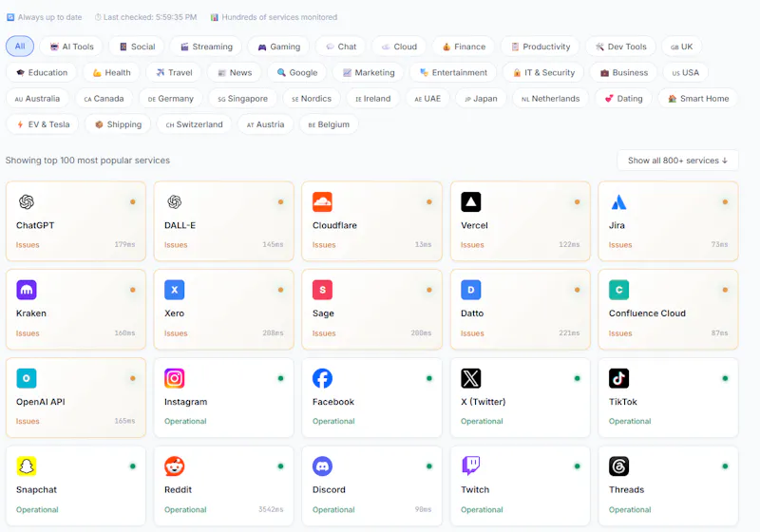Expand Show all 800+ services

[677, 161]
